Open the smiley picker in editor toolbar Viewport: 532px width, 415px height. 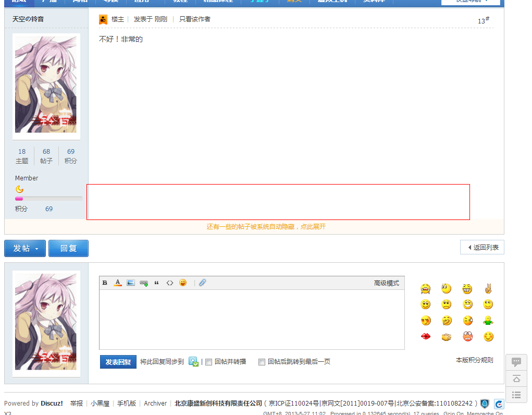[183, 283]
